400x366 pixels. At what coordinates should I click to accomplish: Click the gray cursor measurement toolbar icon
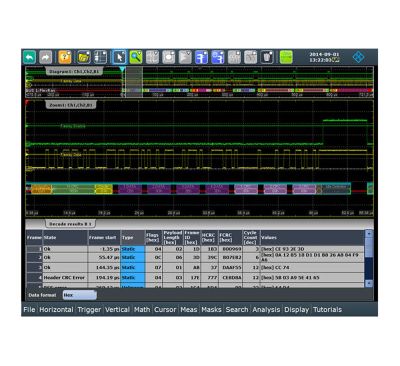152,57
